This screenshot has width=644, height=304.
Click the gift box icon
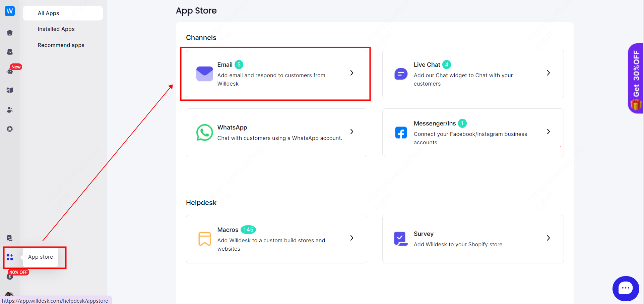pos(636,105)
